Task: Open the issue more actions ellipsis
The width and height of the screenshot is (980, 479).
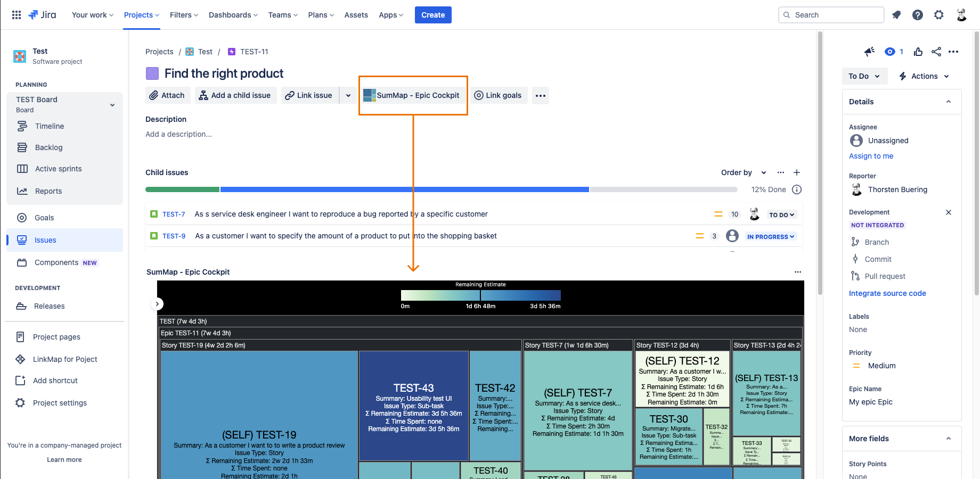Action: pos(953,52)
